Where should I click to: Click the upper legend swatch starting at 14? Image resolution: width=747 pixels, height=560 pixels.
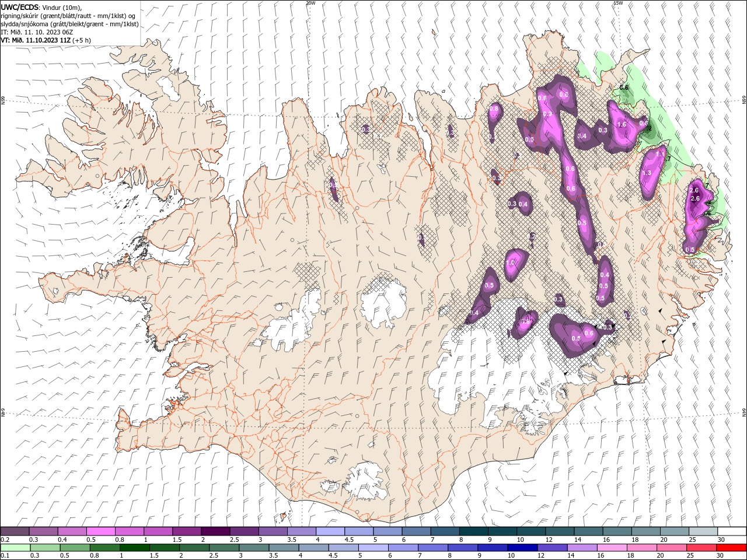coord(588,531)
